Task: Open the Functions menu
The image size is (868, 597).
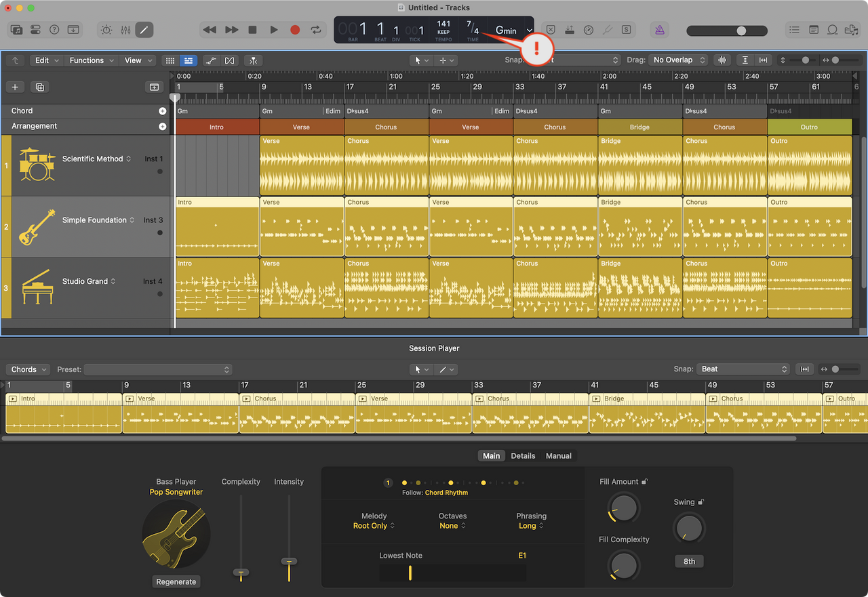Action: click(x=91, y=60)
